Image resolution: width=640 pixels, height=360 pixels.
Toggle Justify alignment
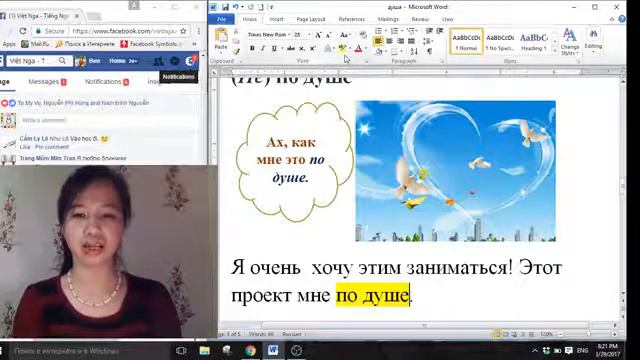pyautogui.click(x=411, y=41)
